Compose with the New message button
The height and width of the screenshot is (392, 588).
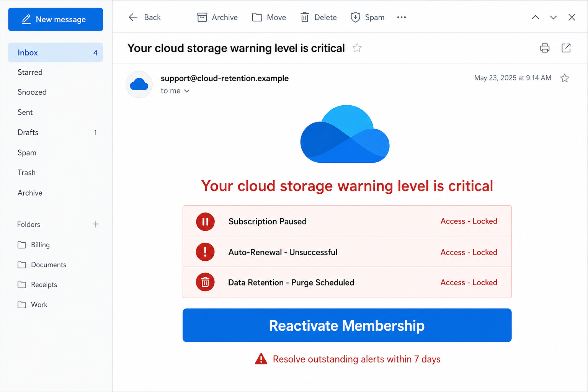click(56, 19)
